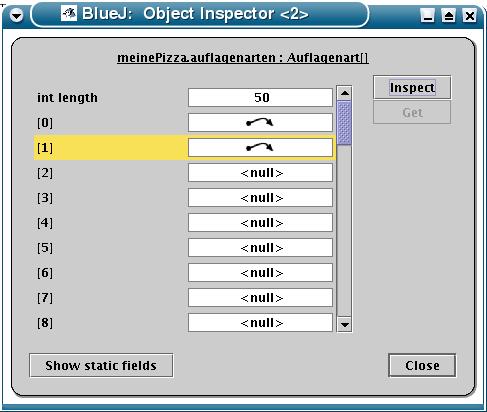487x412 pixels.
Task: Click the BlueJ logo icon in title bar
Action: 69,14
